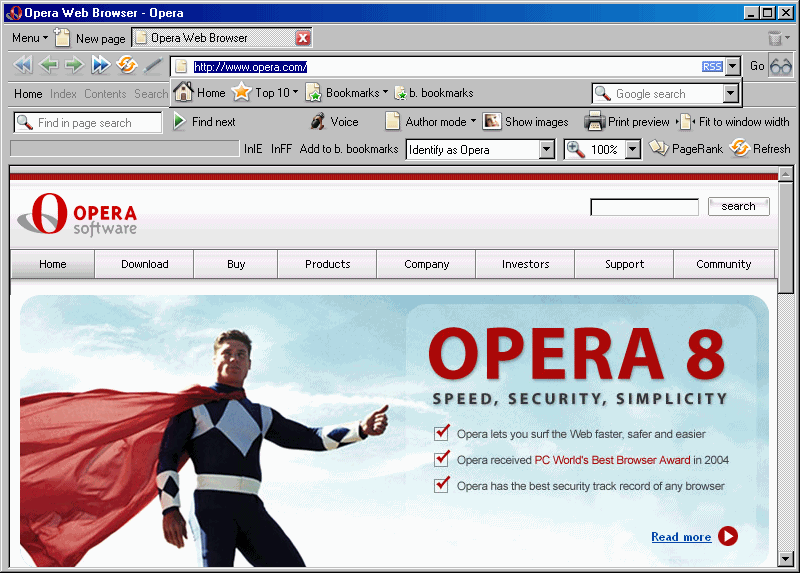Image resolution: width=800 pixels, height=573 pixels.
Task: Click the Google search input field
Action: click(x=666, y=94)
